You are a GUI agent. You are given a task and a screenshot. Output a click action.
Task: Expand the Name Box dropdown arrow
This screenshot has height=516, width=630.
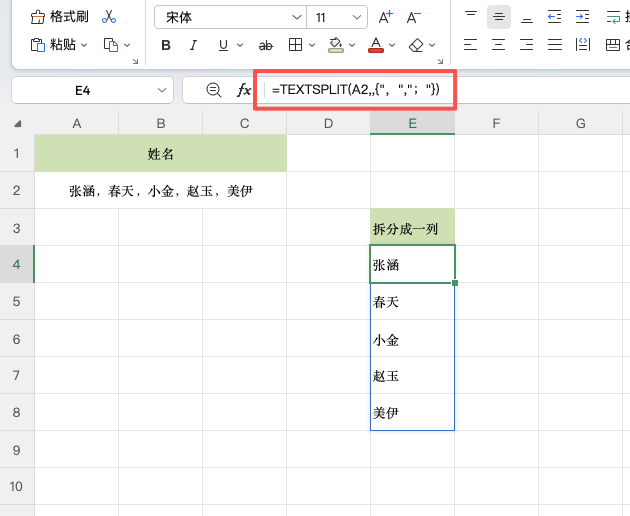[162, 90]
